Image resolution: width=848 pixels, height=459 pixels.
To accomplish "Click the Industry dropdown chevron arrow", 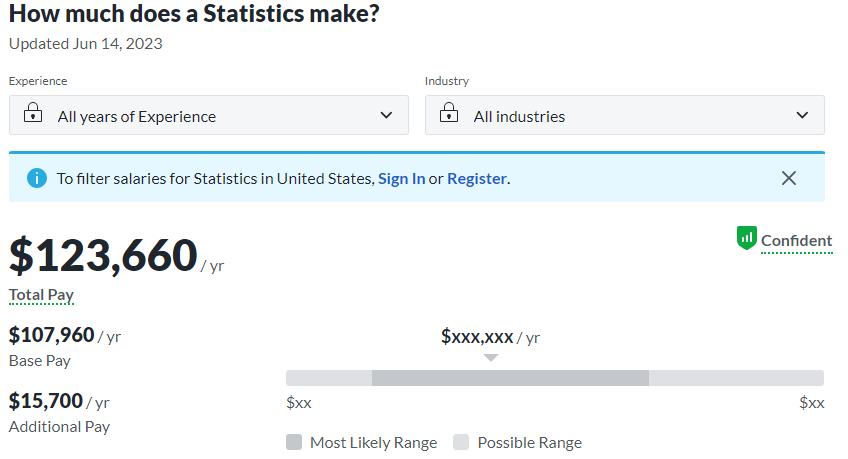I will (802, 115).
